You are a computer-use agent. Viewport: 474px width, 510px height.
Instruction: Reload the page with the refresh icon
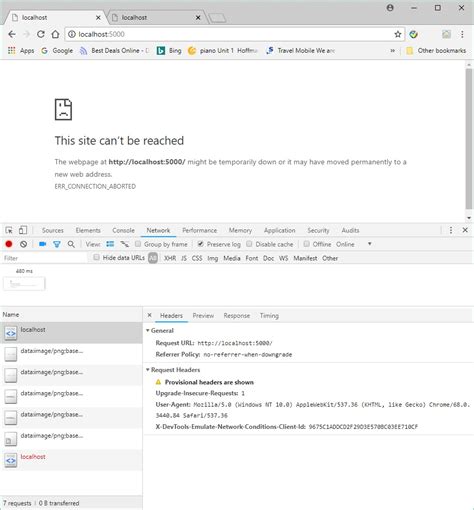tap(41, 34)
